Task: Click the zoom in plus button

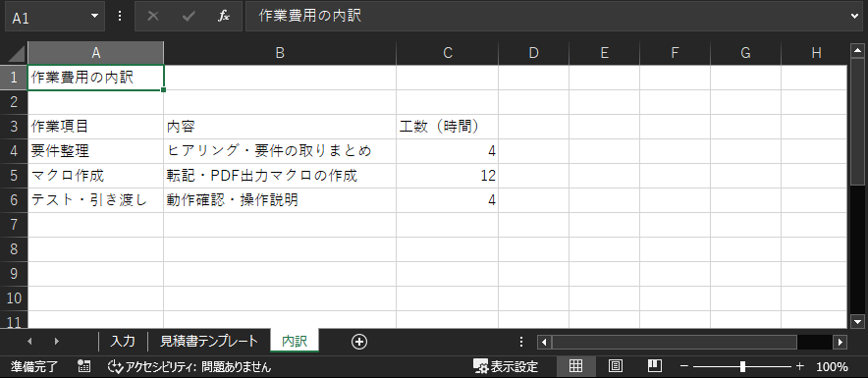Action: click(x=799, y=366)
